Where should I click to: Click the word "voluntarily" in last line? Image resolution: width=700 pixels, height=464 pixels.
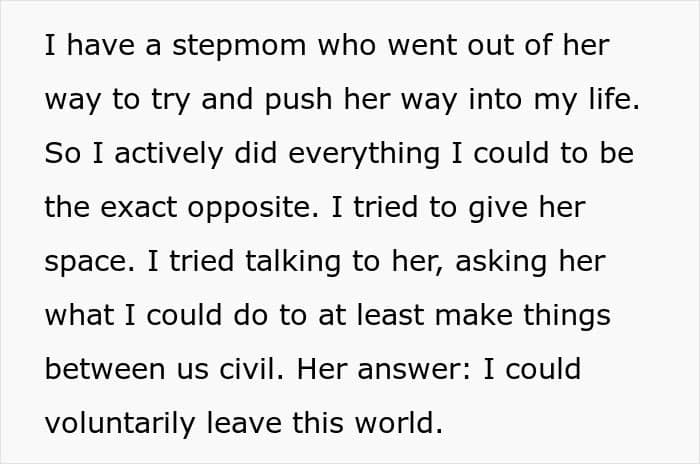[x=120, y=424]
